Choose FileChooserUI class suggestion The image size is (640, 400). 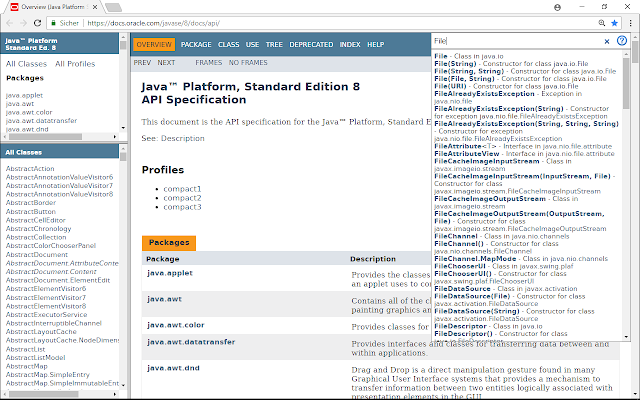click(x=504, y=266)
